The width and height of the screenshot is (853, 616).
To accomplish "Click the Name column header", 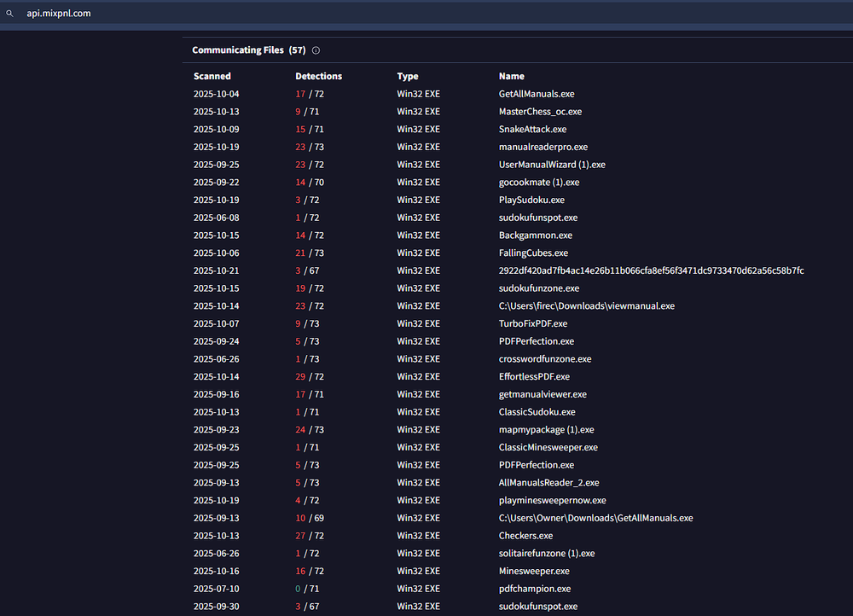I will (x=511, y=76).
